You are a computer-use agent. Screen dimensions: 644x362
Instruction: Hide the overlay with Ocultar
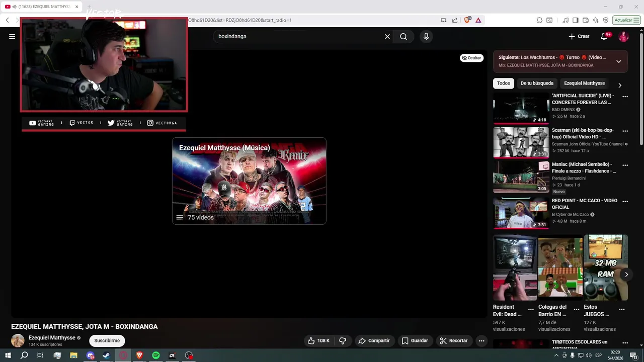coord(471,58)
